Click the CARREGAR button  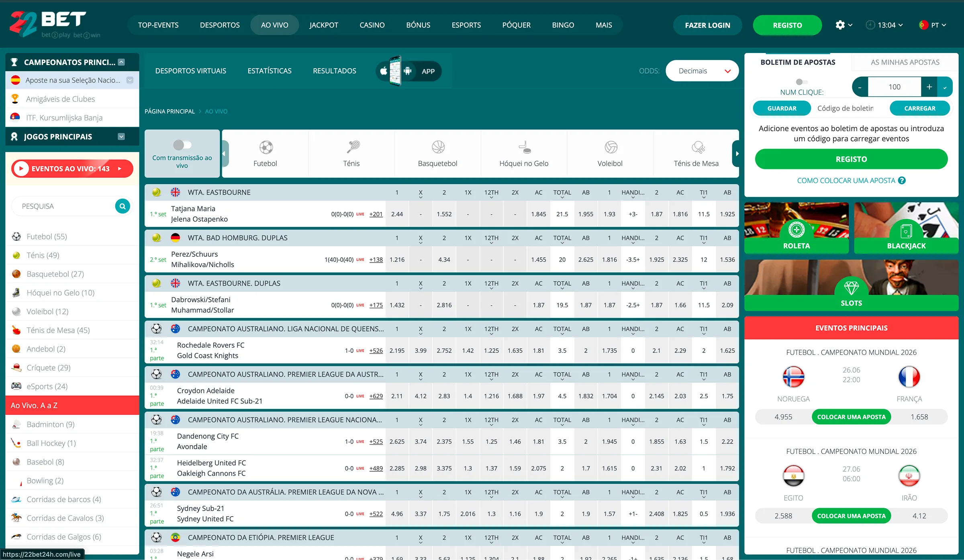[x=920, y=108]
